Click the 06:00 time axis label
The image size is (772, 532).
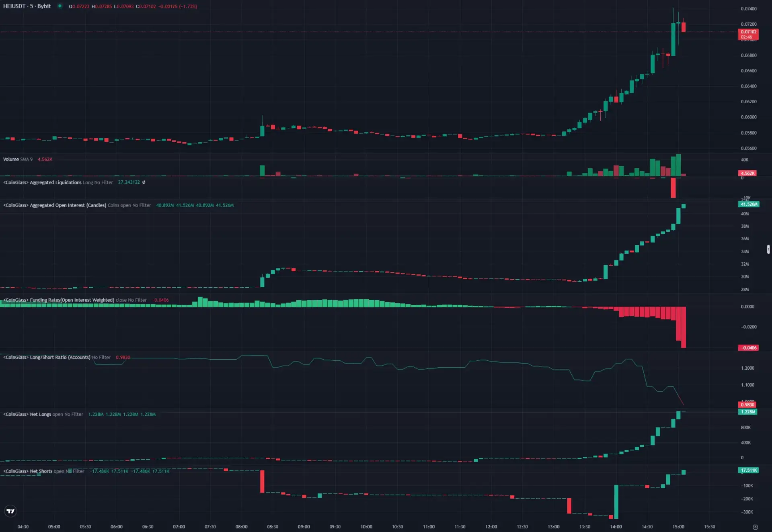click(117, 527)
